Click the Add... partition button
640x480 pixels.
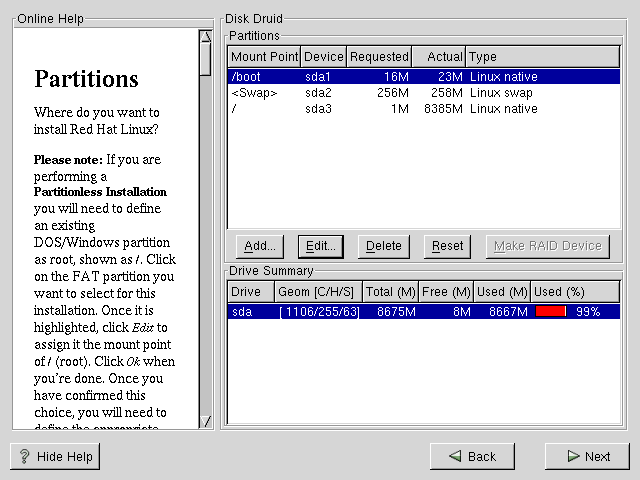click(x=260, y=246)
